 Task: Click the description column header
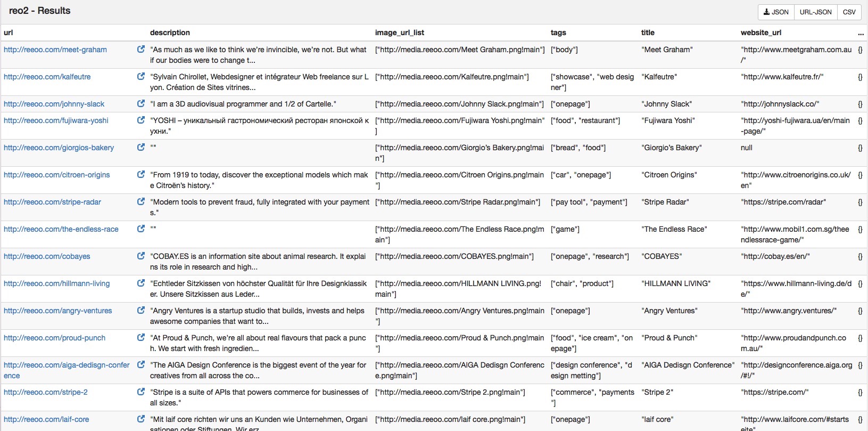tap(170, 32)
